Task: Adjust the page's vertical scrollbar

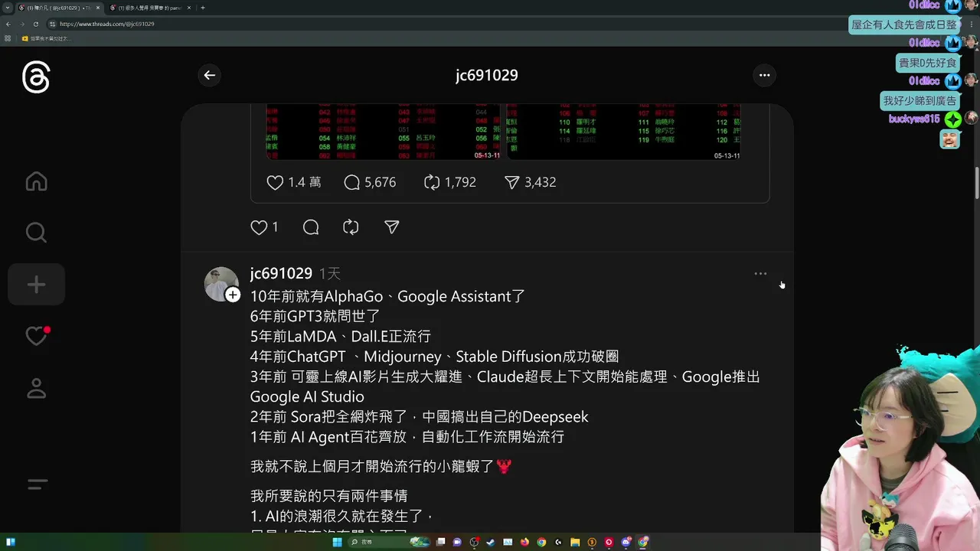Action: coord(977,181)
